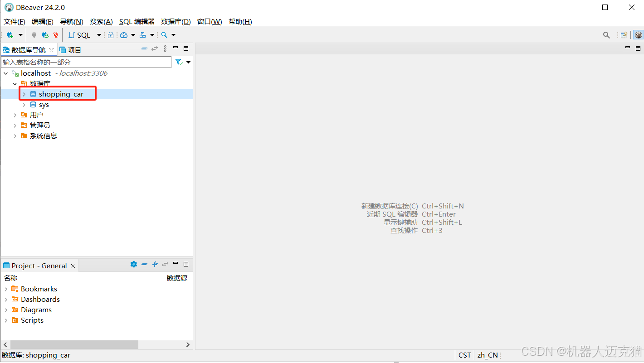Select the 管理员 folder
Viewport: 644px width, 363px height.
pyautogui.click(x=40, y=126)
